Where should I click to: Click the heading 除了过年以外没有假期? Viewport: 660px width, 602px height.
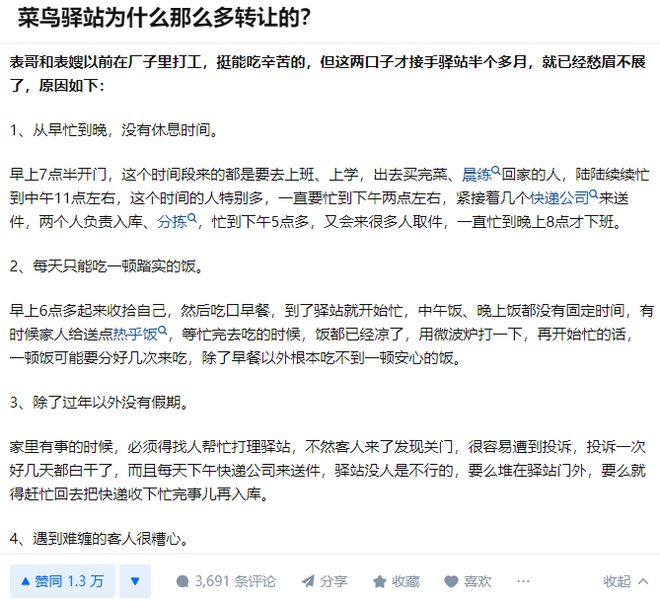pyautogui.click(x=111, y=403)
